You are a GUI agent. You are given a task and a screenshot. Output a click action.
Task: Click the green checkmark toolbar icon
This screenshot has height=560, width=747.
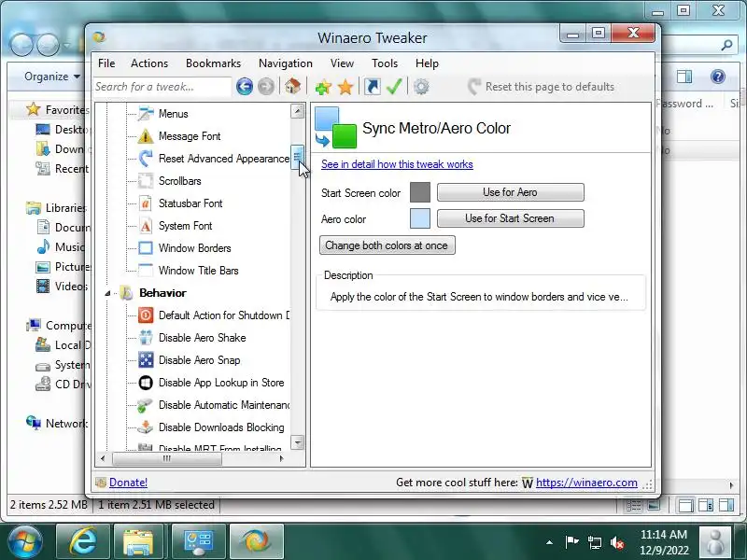point(394,87)
